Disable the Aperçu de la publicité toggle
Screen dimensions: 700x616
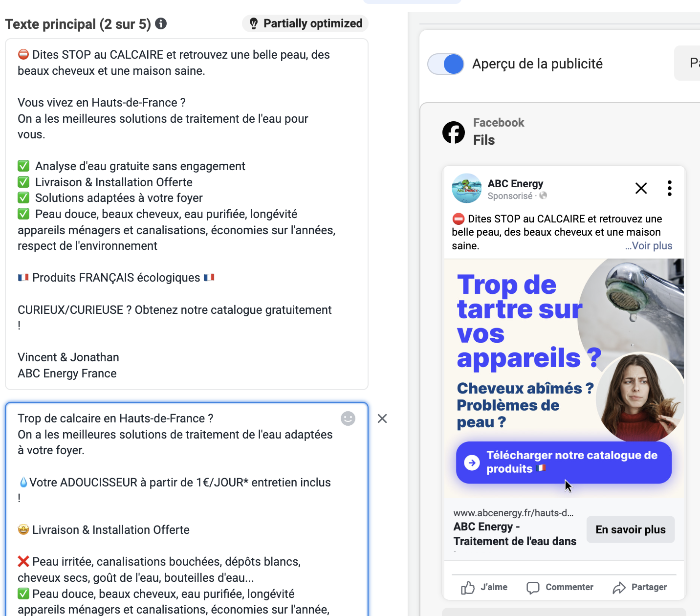click(445, 64)
